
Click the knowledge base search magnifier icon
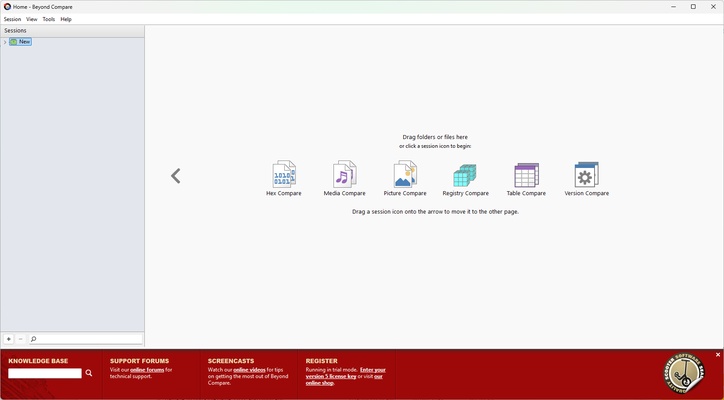coord(89,373)
